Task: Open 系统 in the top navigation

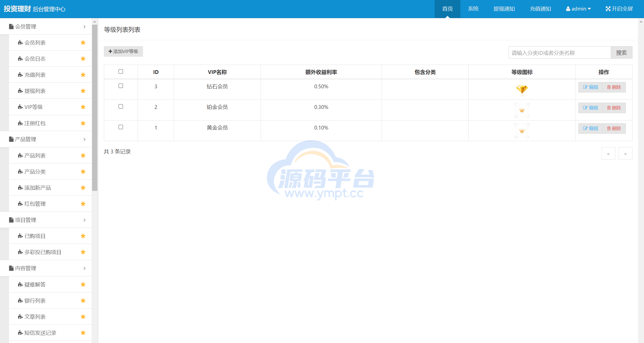Action: coord(473,9)
